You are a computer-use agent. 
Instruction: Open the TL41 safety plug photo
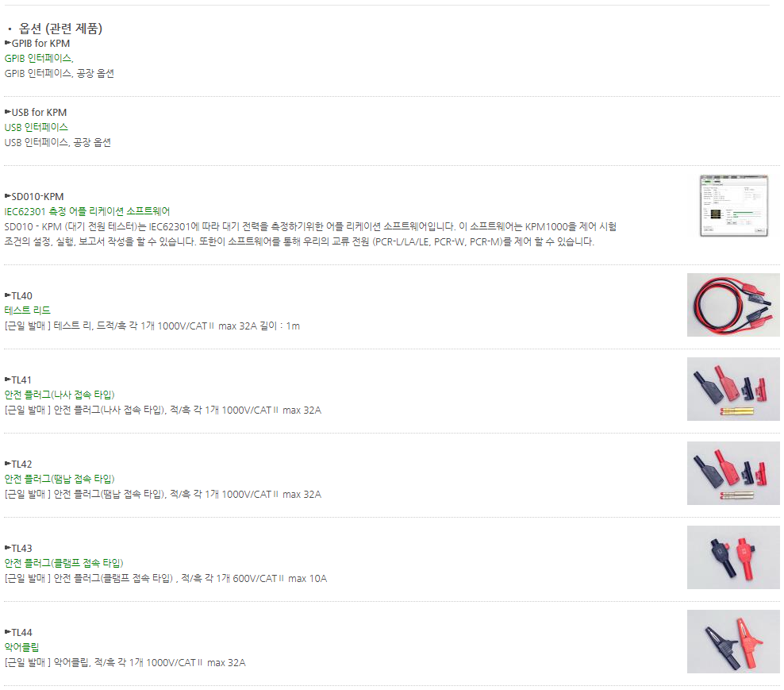click(x=733, y=389)
